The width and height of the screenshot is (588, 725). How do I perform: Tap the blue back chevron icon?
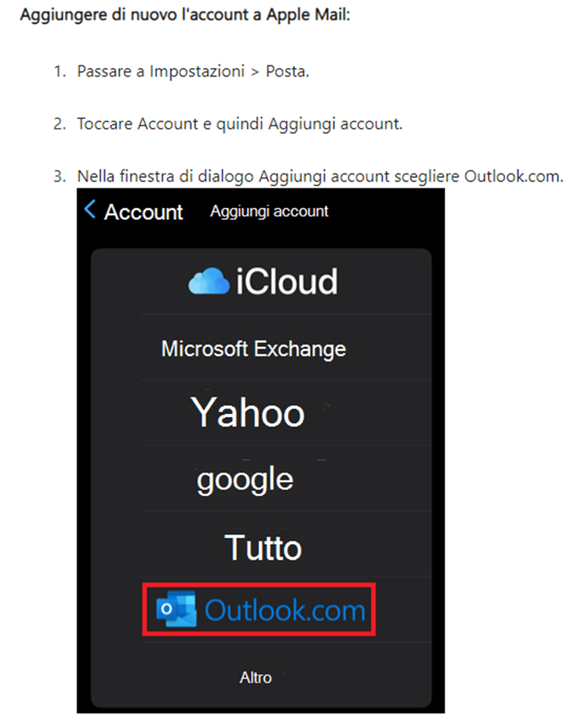pos(89,209)
